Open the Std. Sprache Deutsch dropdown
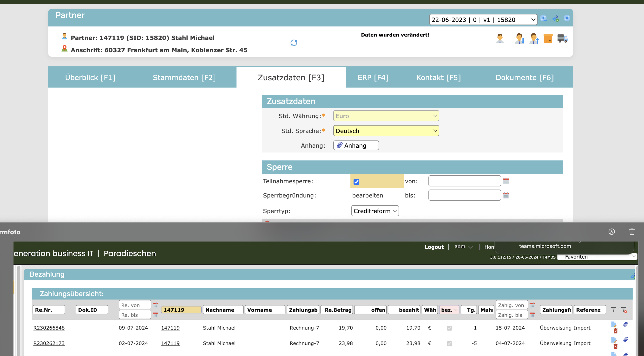644x356 pixels. (386, 131)
